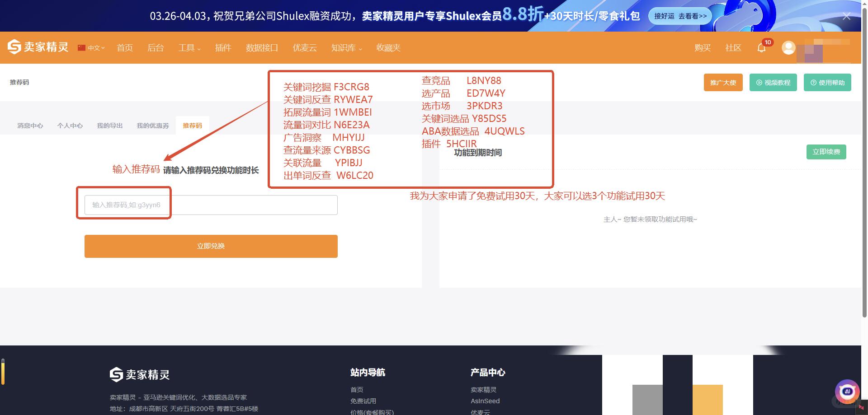Expand the 中文 language dropdown
Screen dimensions: 868x415
[91, 48]
